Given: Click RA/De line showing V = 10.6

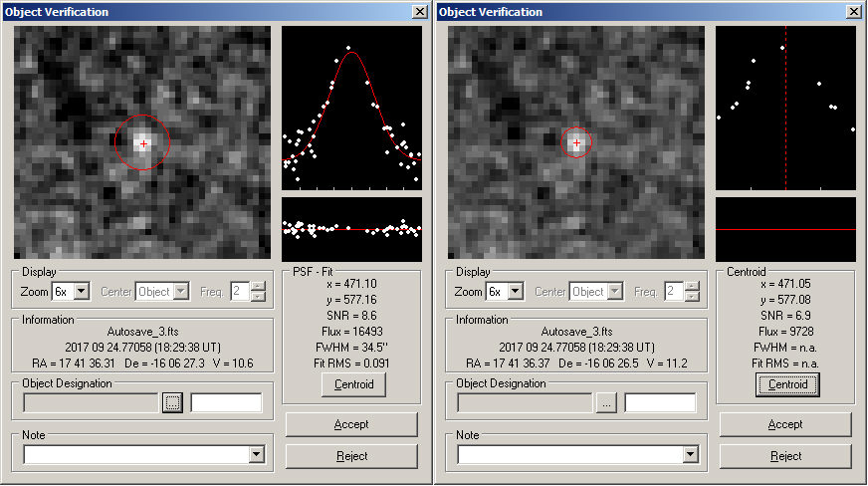Looking at the screenshot, I should [x=142, y=364].
